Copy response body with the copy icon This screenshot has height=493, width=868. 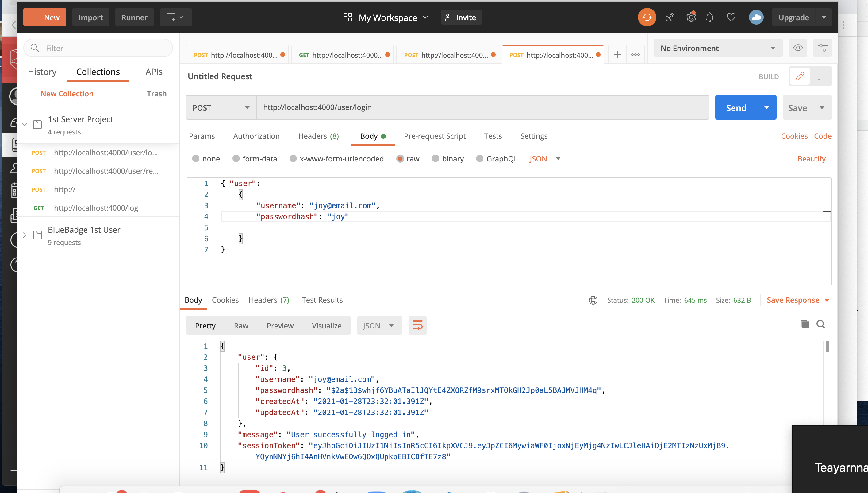pos(805,324)
